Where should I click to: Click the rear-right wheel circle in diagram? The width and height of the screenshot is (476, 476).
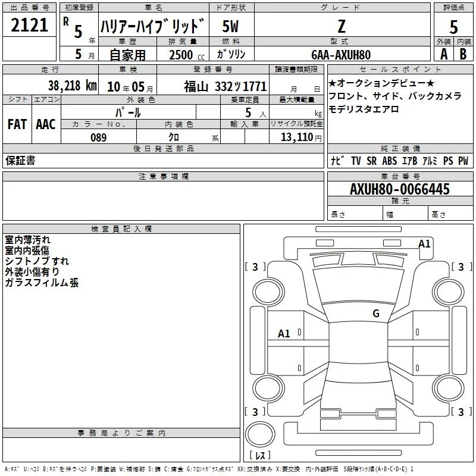pos(448,389)
